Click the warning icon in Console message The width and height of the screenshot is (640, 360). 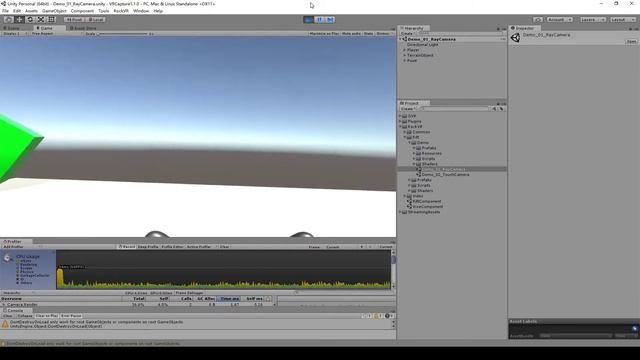(x=5, y=324)
